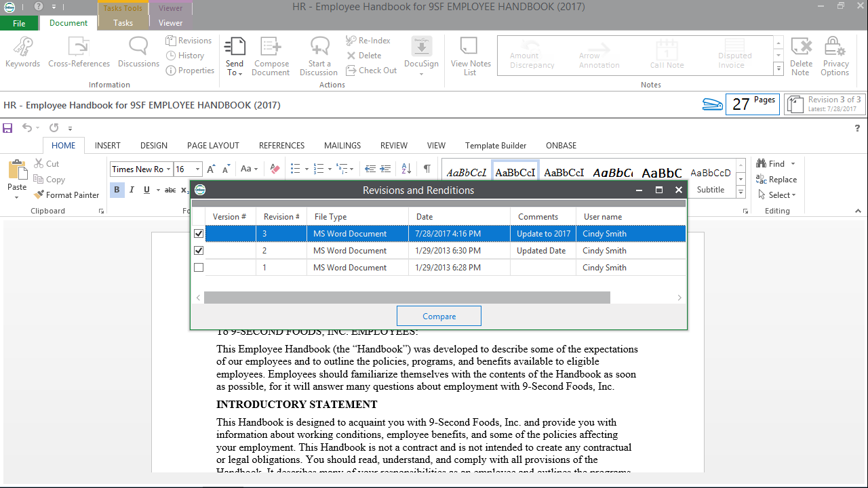Click the dialog horizontal scrollbar
Screen dimensions: 868x488
(407, 298)
